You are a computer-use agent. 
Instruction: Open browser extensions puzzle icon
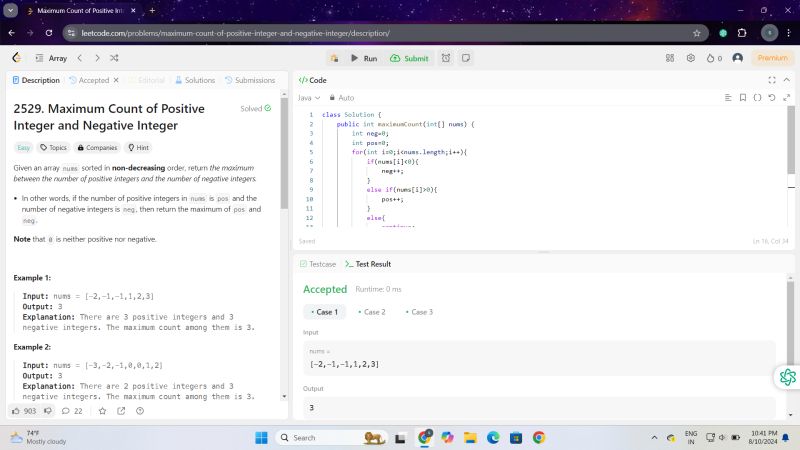tap(742, 33)
